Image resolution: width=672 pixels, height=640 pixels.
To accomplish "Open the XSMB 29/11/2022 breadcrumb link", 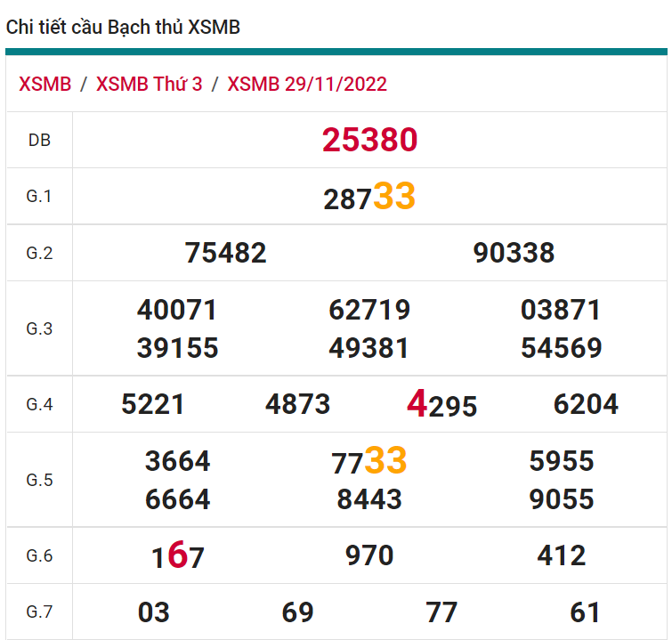I will (307, 84).
